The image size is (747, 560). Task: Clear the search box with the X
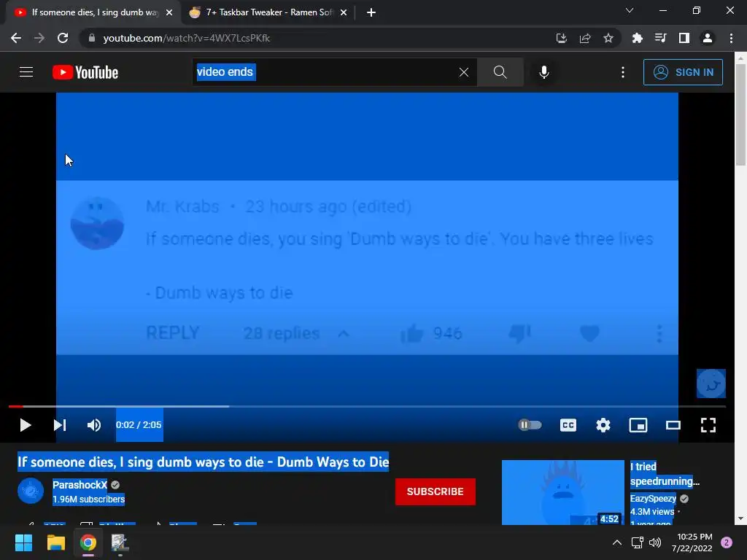[x=463, y=72]
